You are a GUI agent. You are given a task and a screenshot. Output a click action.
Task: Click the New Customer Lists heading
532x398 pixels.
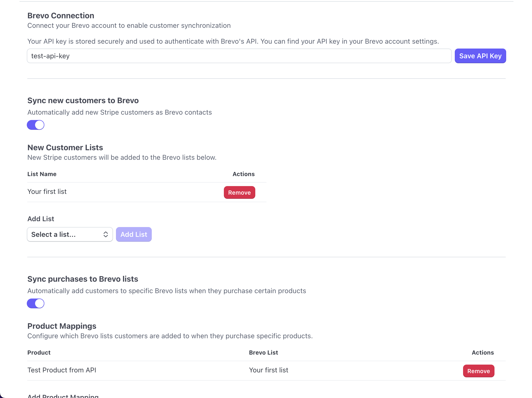[x=65, y=148]
